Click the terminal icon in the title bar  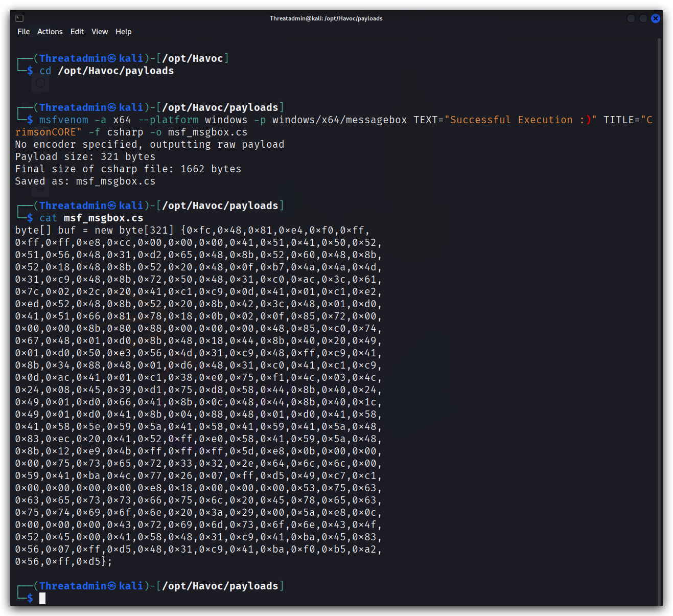click(19, 18)
